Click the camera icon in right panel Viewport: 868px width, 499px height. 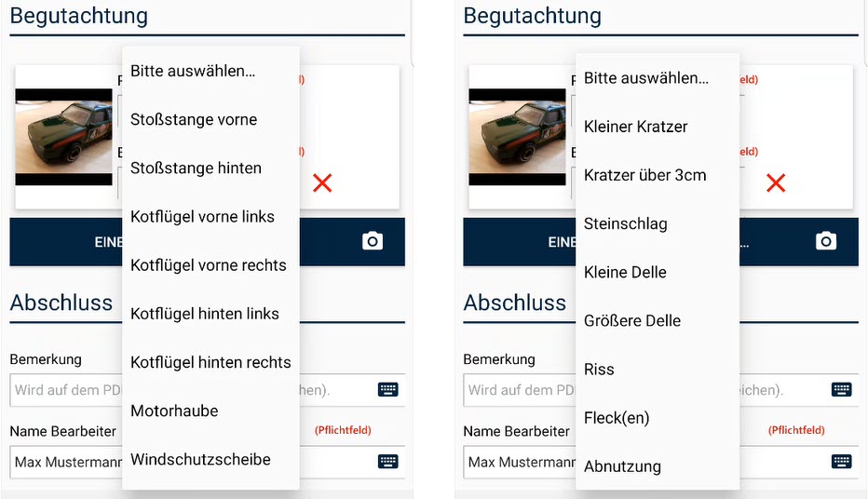825,242
